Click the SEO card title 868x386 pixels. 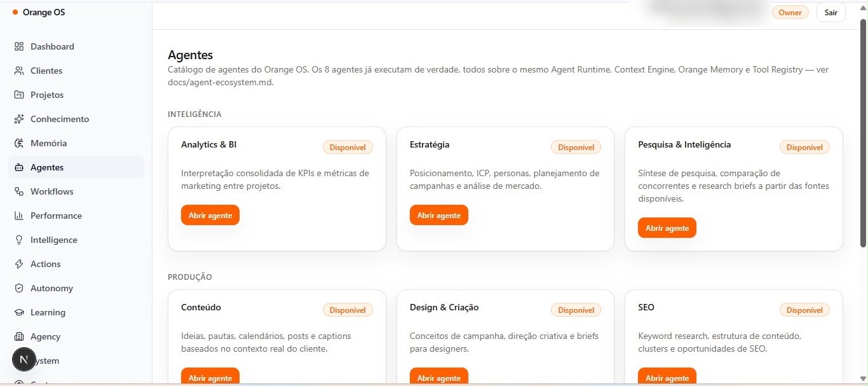coord(646,307)
